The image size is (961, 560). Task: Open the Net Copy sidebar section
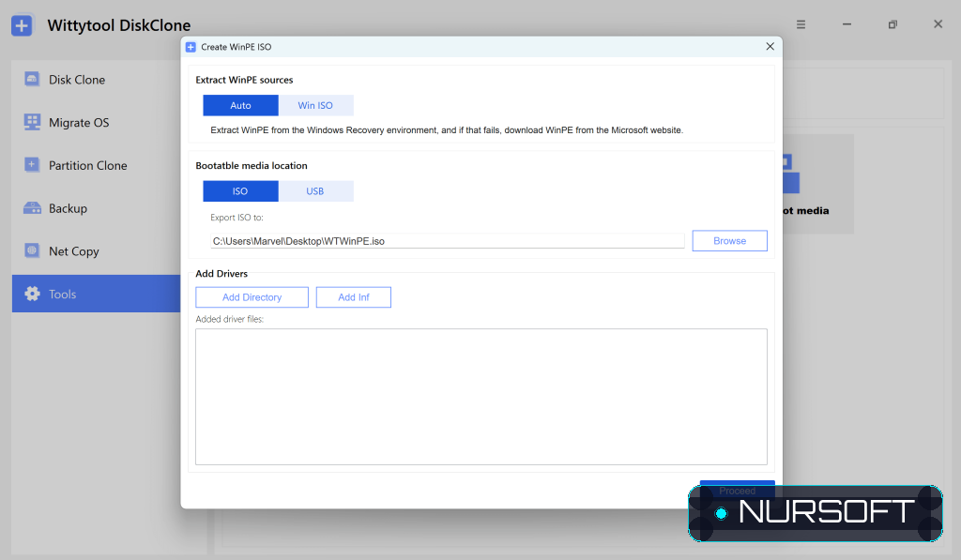(97, 251)
